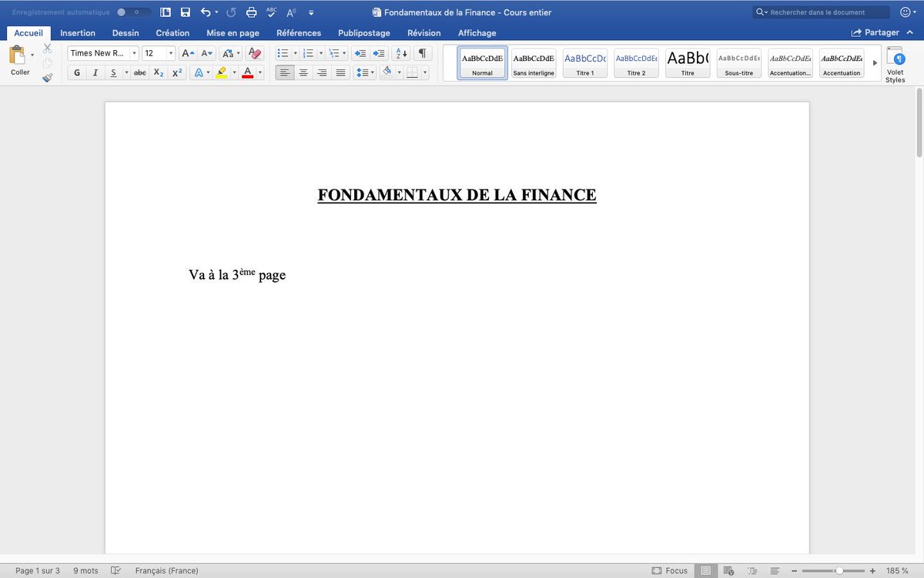
Task: Run the spelling check ABC icon
Action: 271,12
